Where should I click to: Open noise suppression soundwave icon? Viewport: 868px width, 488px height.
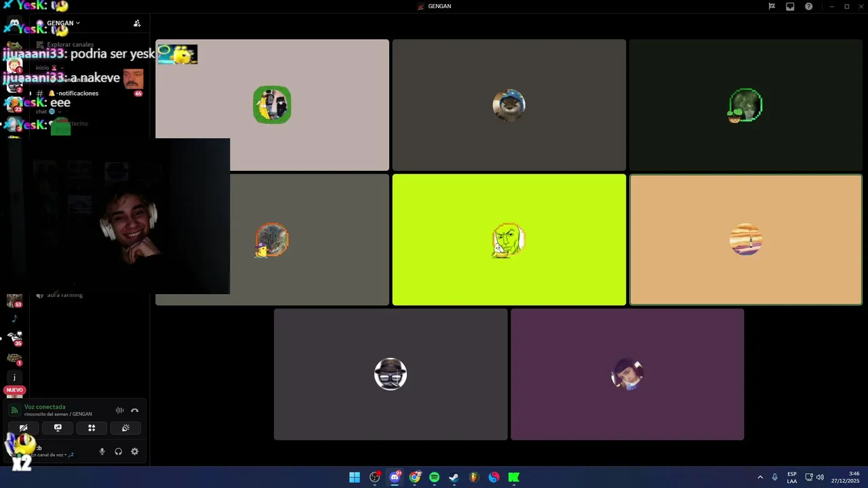(119, 411)
